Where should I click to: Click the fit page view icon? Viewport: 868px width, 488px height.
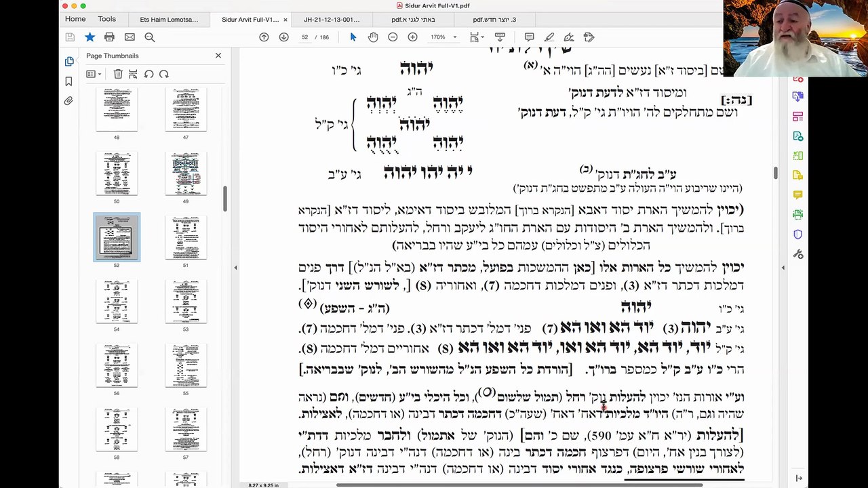pyautogui.click(x=475, y=37)
